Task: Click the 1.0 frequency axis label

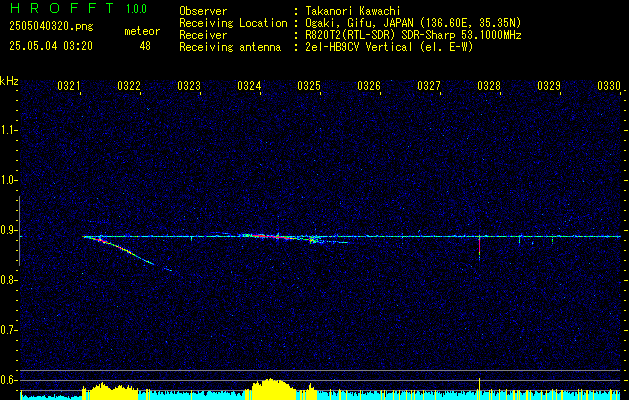Action: [8, 180]
